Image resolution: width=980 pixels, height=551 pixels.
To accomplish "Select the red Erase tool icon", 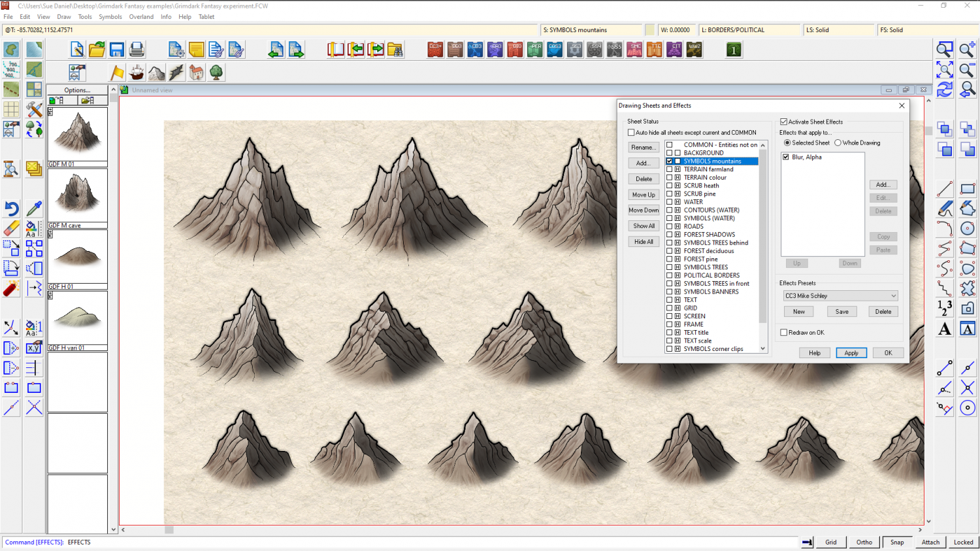I will [x=11, y=229].
